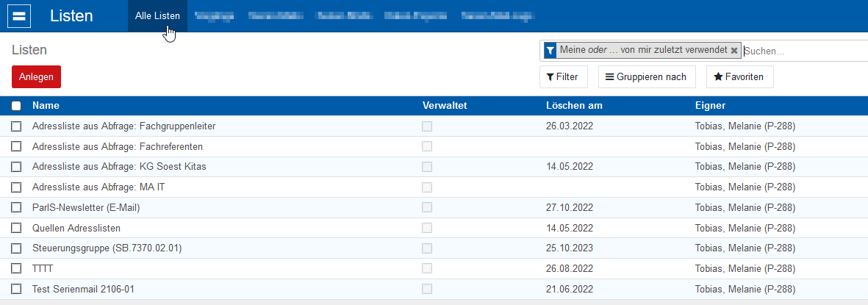
Task: Remove the 'Meine oder' filter tag
Action: [734, 50]
